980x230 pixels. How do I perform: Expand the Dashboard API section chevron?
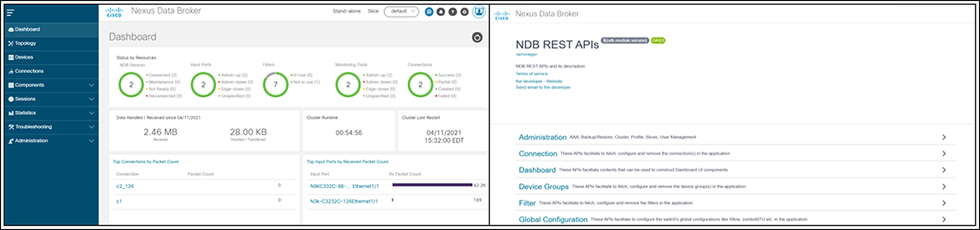coord(944,170)
